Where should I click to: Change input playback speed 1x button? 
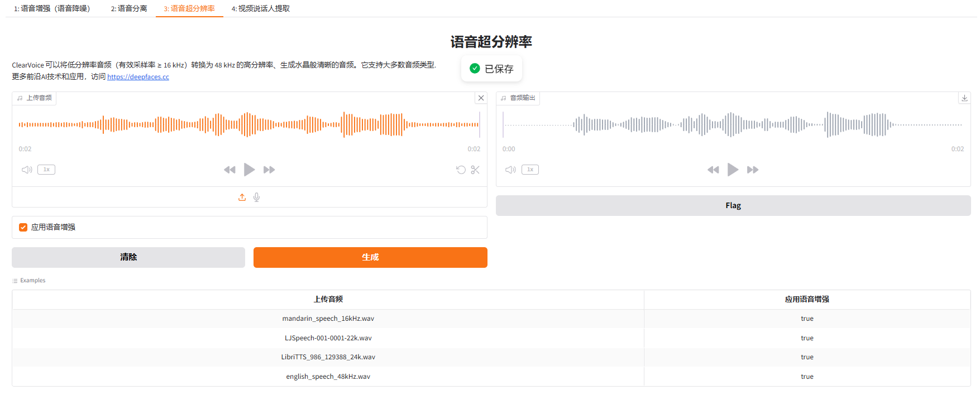point(46,170)
